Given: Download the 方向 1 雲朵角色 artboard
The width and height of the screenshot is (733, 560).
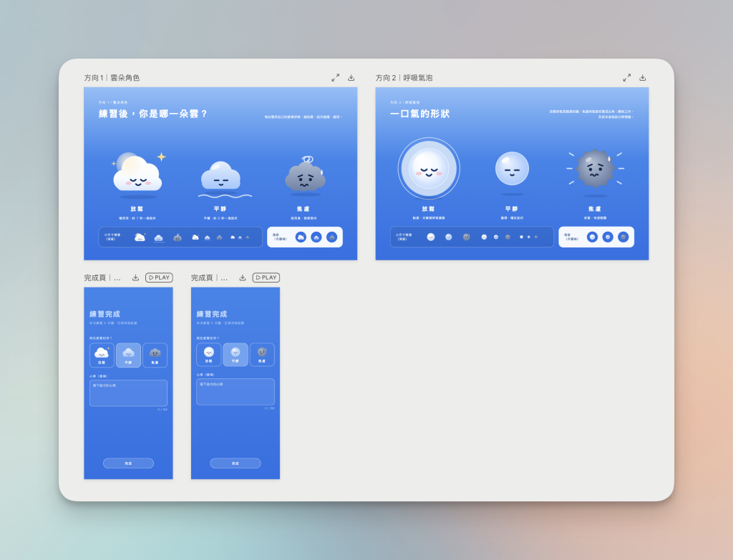Looking at the screenshot, I should point(351,77).
